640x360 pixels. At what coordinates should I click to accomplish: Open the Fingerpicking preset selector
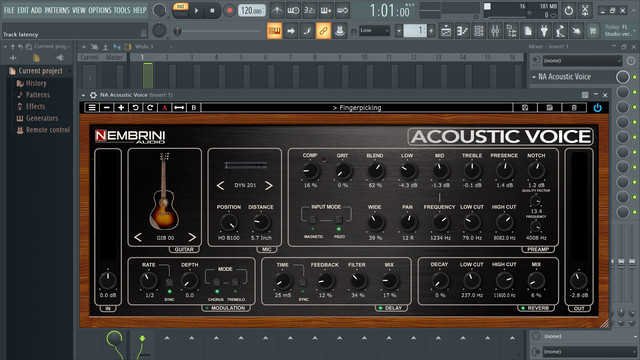(357, 108)
